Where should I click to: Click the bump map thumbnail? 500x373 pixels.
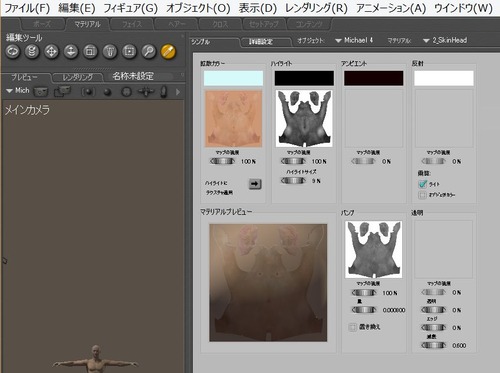click(x=374, y=249)
